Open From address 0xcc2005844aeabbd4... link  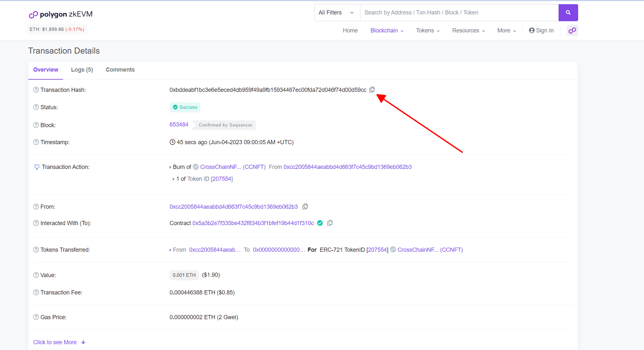coord(234,207)
